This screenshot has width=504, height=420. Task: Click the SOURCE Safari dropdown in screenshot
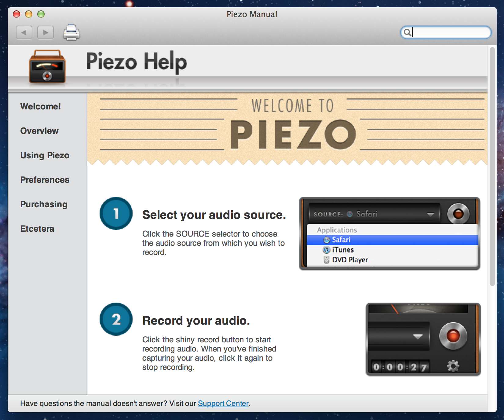[374, 214]
